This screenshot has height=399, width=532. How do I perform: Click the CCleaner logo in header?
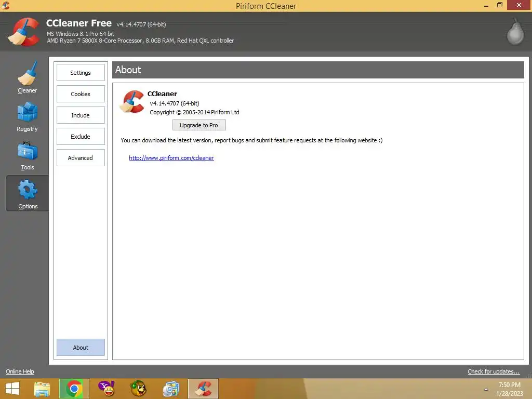tap(24, 32)
